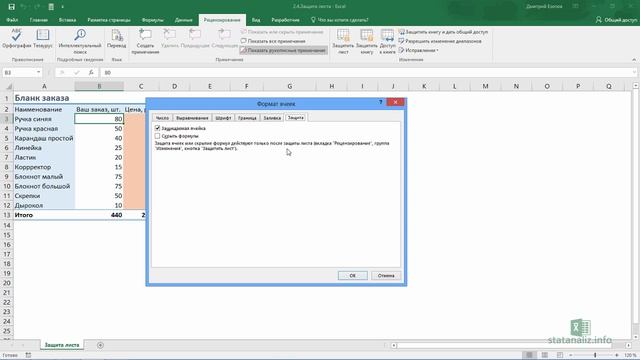Switch to the Home (Главная) ribbon tab
This screenshot has height=360, width=640.
pos(39,20)
